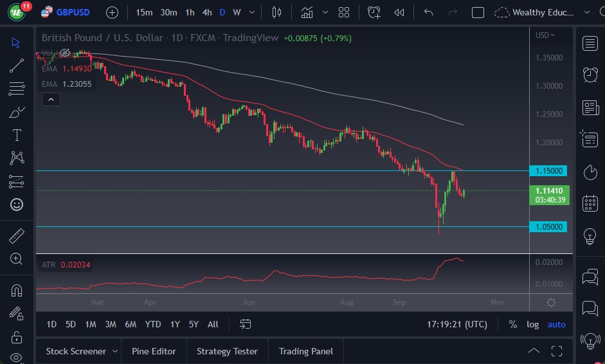Open the Strategy Tester tab

[x=227, y=351]
